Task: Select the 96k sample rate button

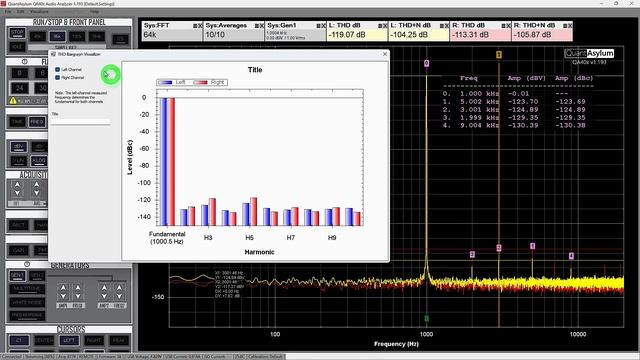Action: (58, 37)
